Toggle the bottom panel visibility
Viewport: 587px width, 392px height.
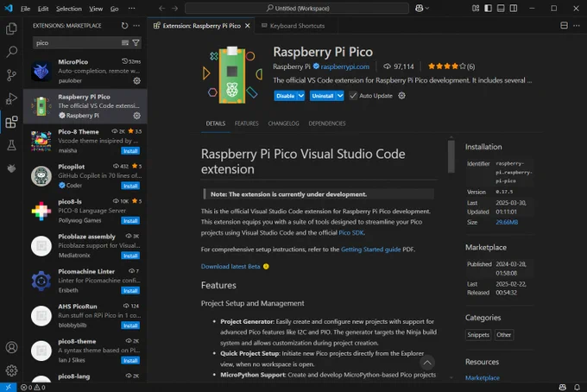point(501,9)
